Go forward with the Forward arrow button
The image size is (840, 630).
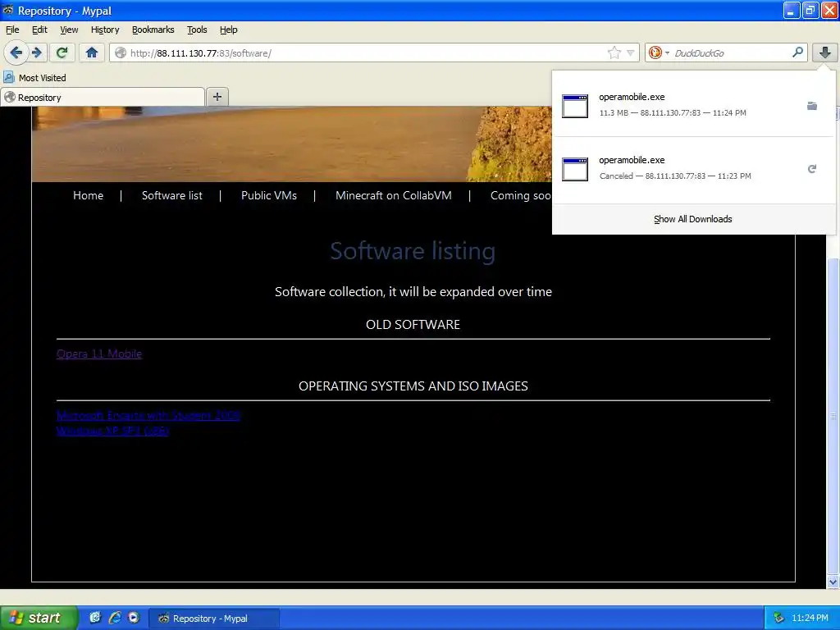point(37,52)
